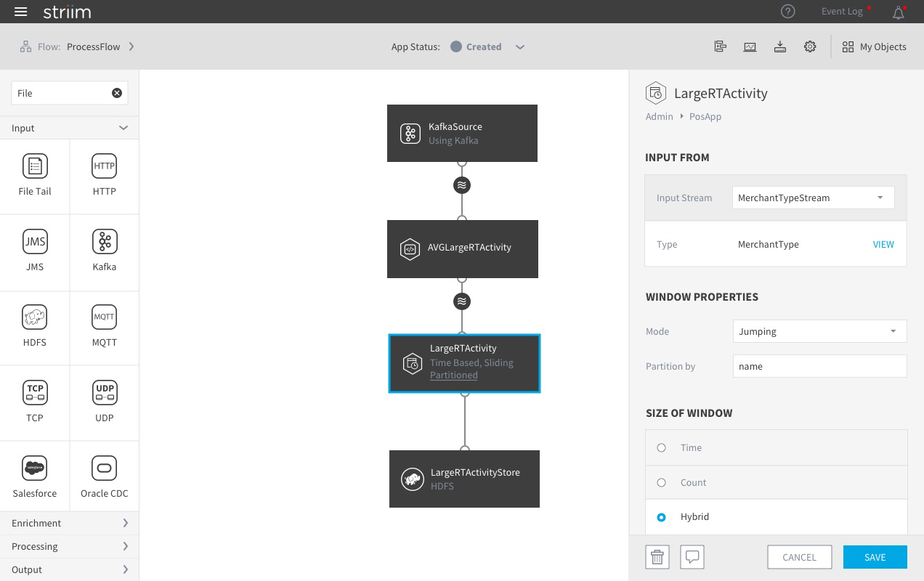Open the app settings gear icon
The height and width of the screenshot is (581, 924).
point(810,46)
